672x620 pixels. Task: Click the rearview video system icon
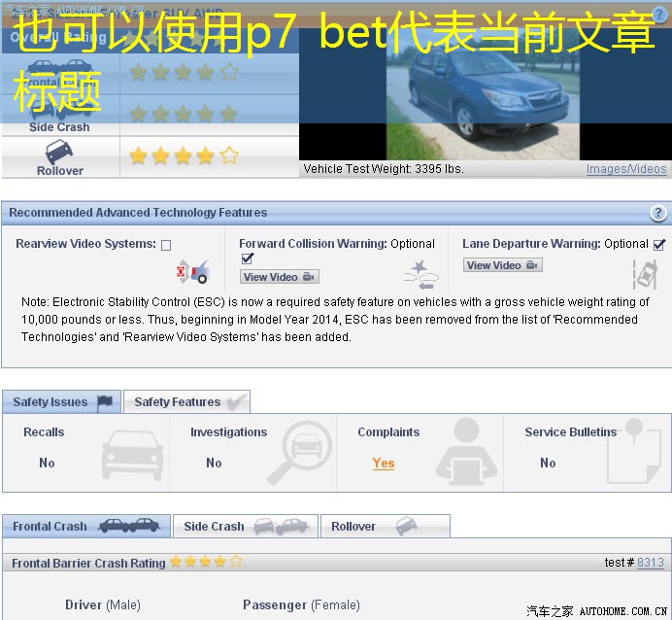pyautogui.click(x=193, y=271)
